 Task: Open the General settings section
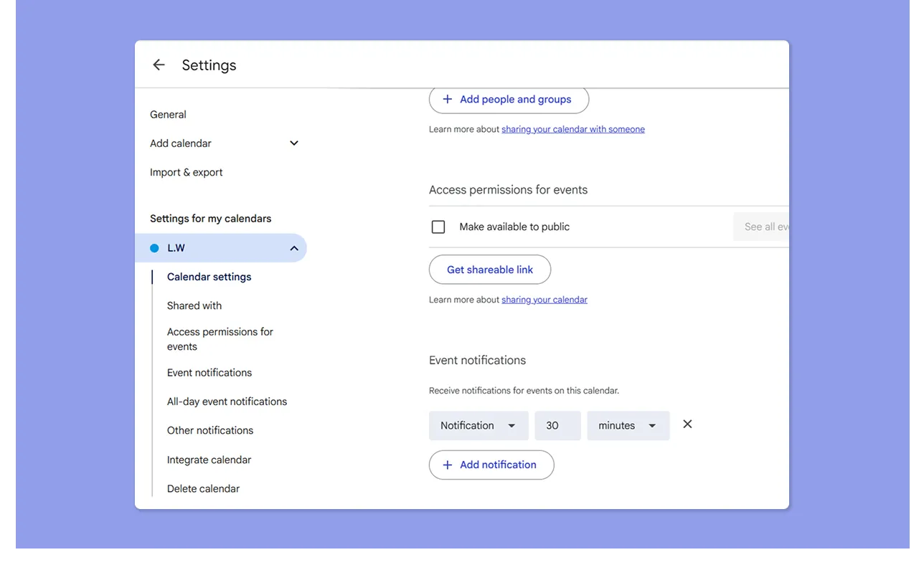point(168,114)
